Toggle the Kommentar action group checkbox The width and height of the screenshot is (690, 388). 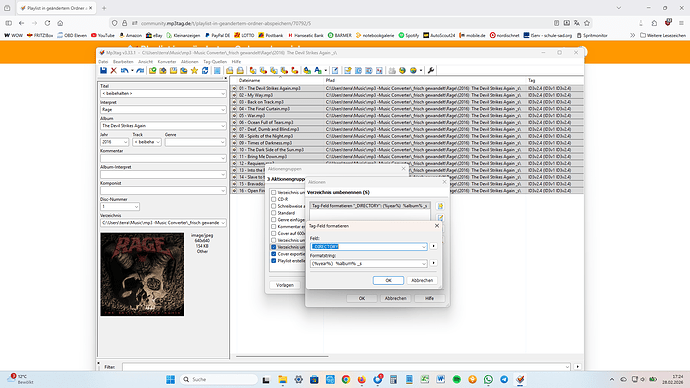pyautogui.click(x=274, y=227)
